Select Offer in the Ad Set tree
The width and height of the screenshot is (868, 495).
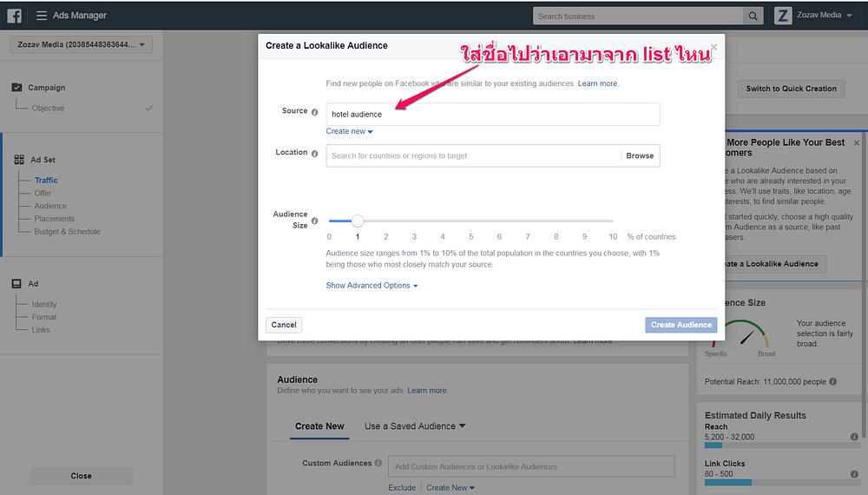click(x=43, y=193)
